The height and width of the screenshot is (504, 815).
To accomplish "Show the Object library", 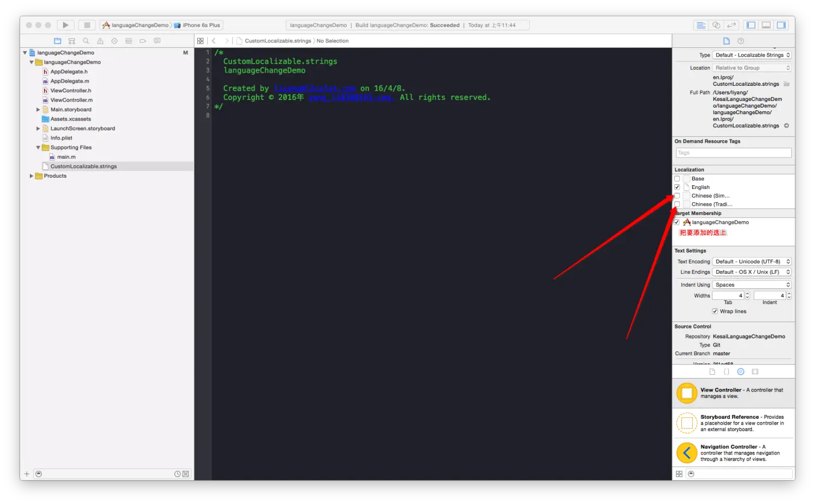I will [741, 371].
